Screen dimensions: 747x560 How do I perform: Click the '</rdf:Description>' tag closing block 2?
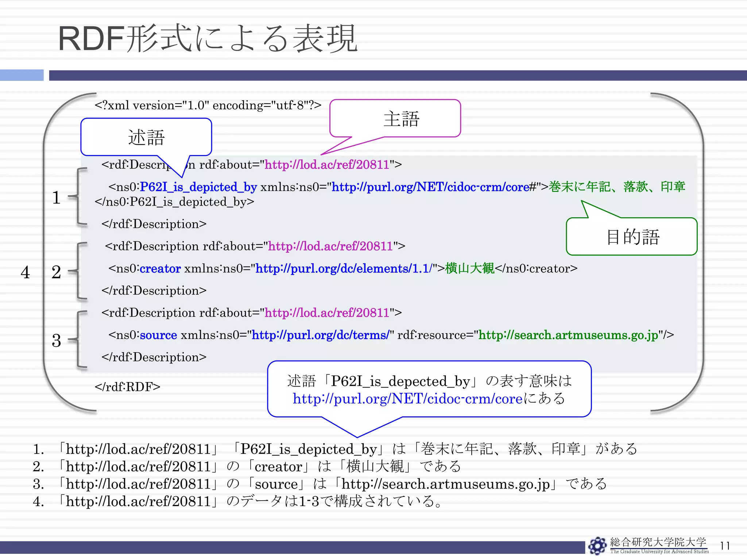pyautogui.click(x=154, y=291)
